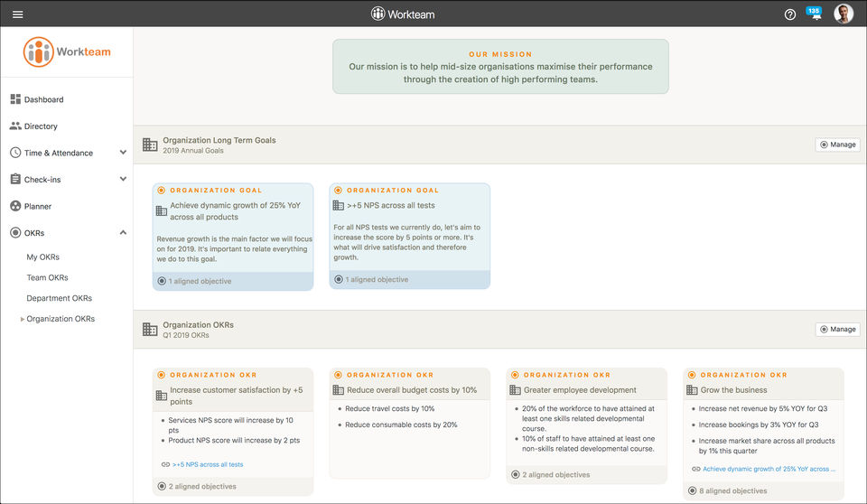
Task: Open Greater employee development OKR title
Action: coord(580,390)
